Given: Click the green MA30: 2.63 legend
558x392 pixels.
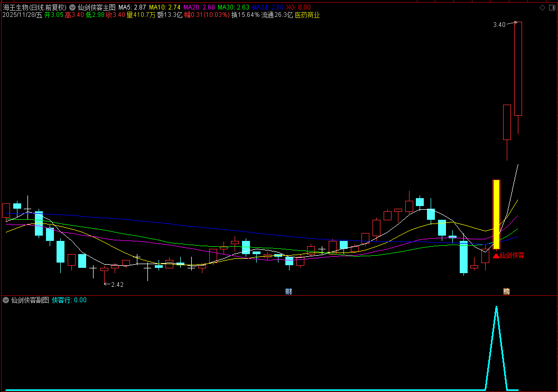Looking at the screenshot, I should (x=234, y=7).
